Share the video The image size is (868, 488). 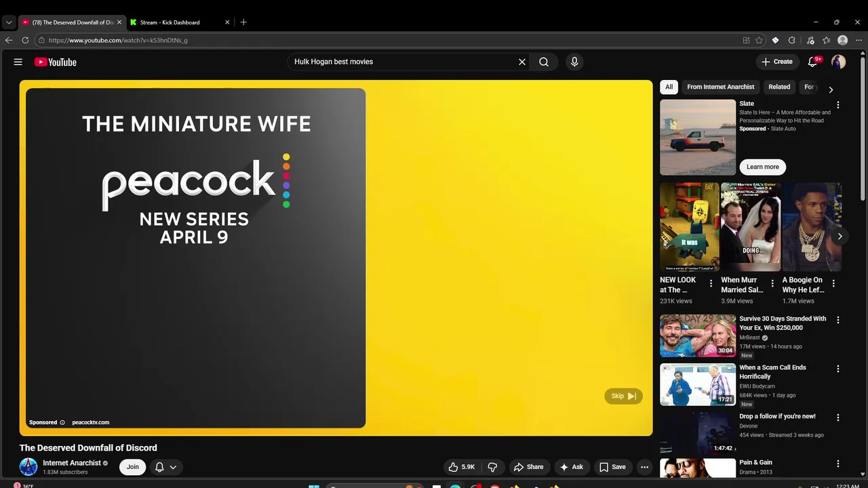tap(528, 467)
